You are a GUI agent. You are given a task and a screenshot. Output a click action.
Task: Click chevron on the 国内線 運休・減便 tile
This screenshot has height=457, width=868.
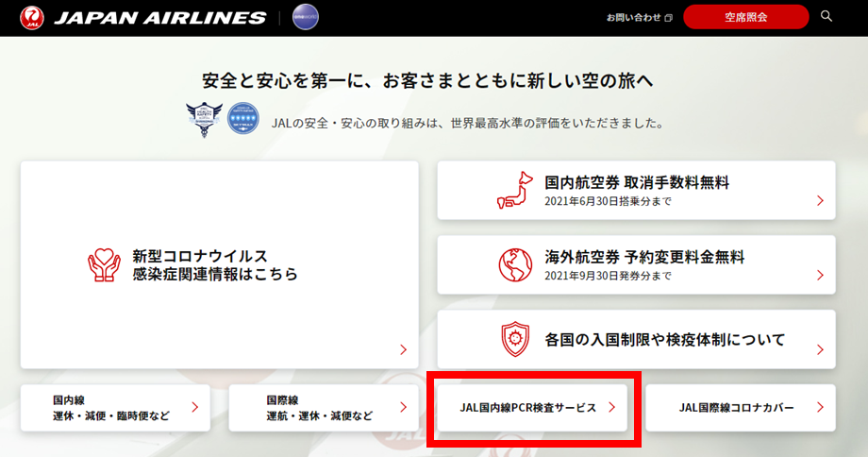click(x=195, y=407)
